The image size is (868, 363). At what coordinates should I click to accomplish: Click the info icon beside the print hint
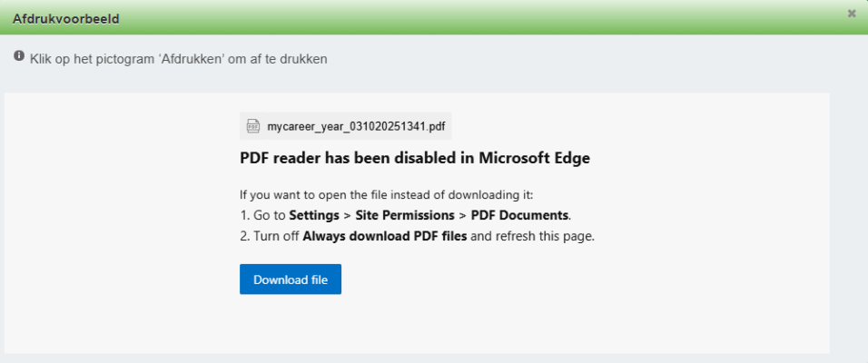point(19,57)
